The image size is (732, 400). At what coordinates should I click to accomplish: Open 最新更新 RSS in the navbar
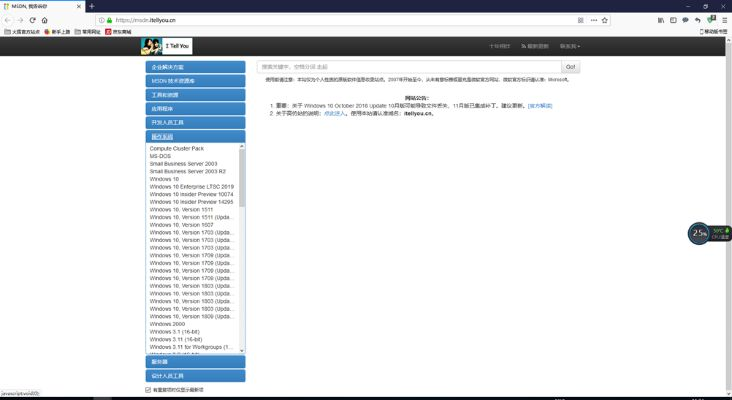point(535,46)
